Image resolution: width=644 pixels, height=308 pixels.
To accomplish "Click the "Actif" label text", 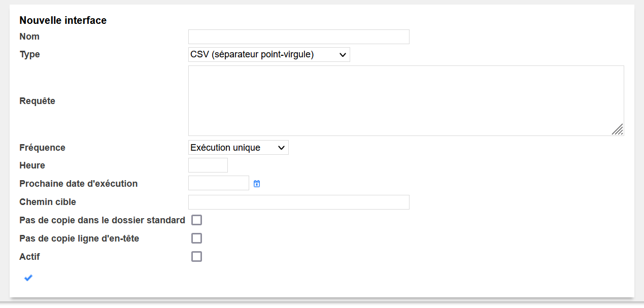I will (x=29, y=257).
